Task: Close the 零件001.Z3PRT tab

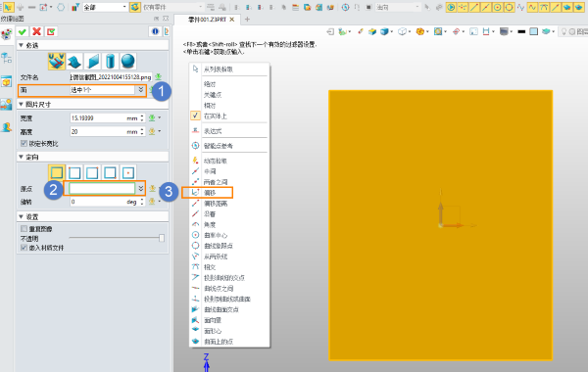Action: coord(232,20)
